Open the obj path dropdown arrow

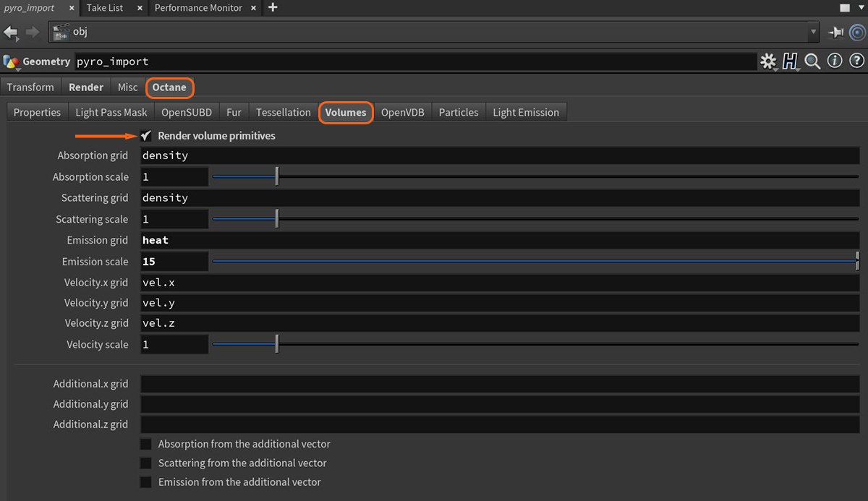tap(813, 32)
